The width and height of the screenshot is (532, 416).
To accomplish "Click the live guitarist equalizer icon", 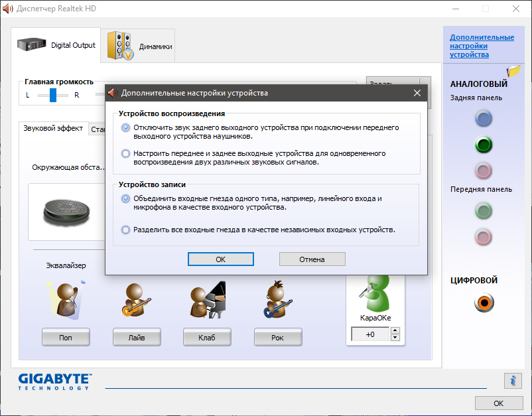I will pyautogui.click(x=137, y=300).
